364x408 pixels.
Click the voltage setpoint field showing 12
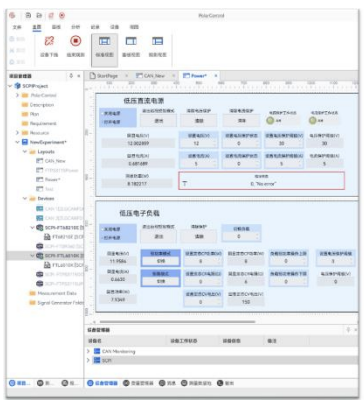(196, 143)
